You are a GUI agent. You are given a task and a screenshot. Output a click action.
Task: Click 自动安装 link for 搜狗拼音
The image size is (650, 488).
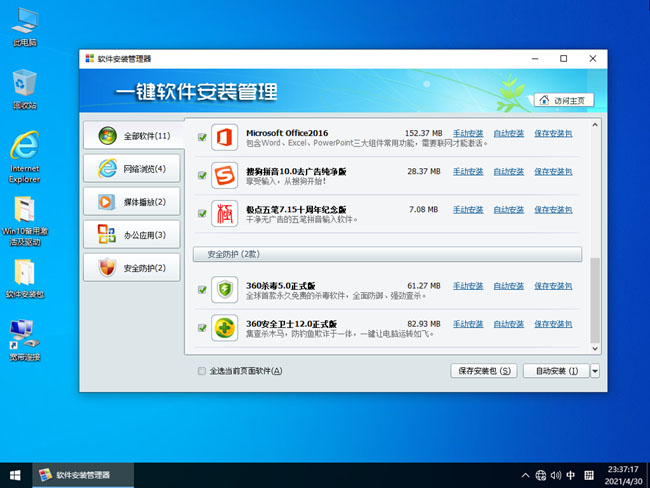pyautogui.click(x=509, y=172)
